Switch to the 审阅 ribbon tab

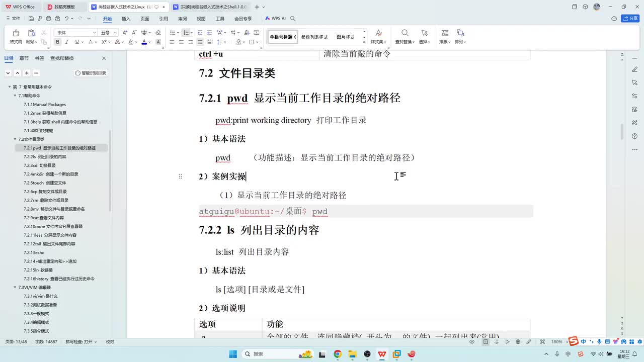[x=182, y=19]
